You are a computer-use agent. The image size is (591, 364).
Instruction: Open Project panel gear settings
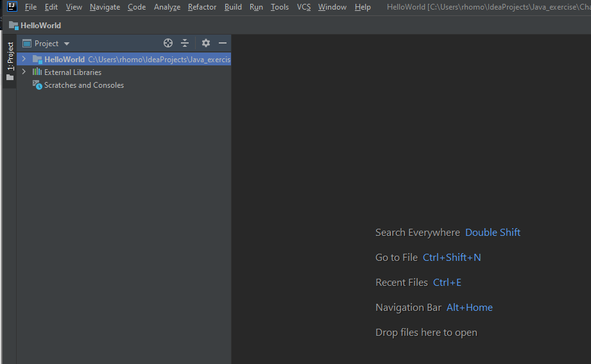[206, 43]
